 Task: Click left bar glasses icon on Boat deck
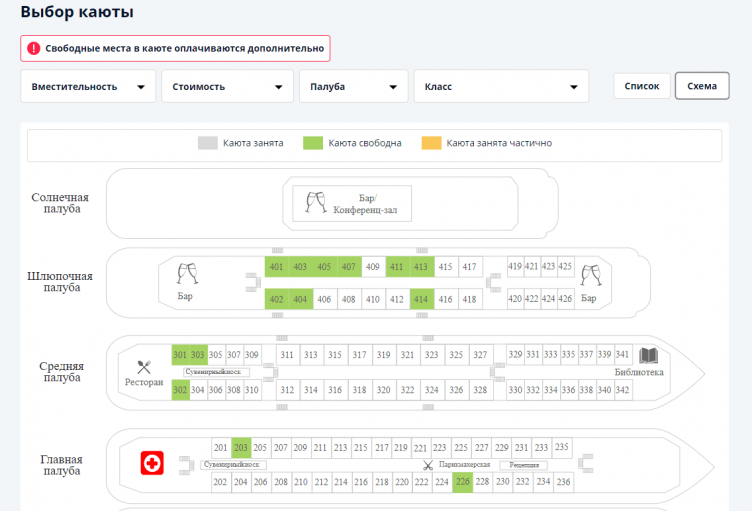[x=186, y=275]
